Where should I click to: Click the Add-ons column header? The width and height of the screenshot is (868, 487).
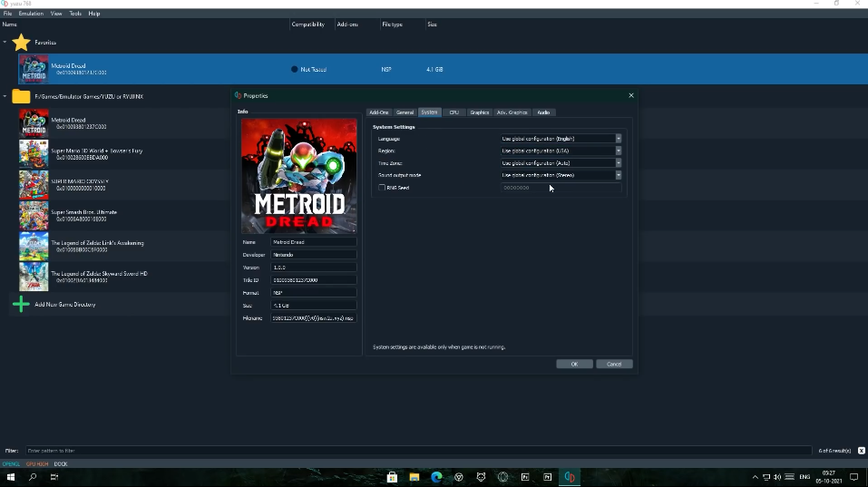(x=347, y=24)
